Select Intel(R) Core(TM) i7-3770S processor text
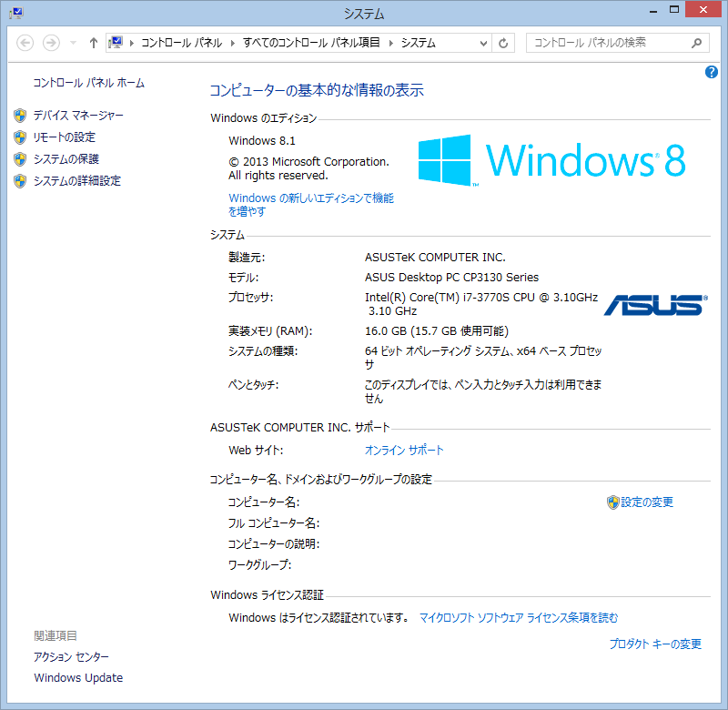The image size is (728, 710). click(481, 304)
